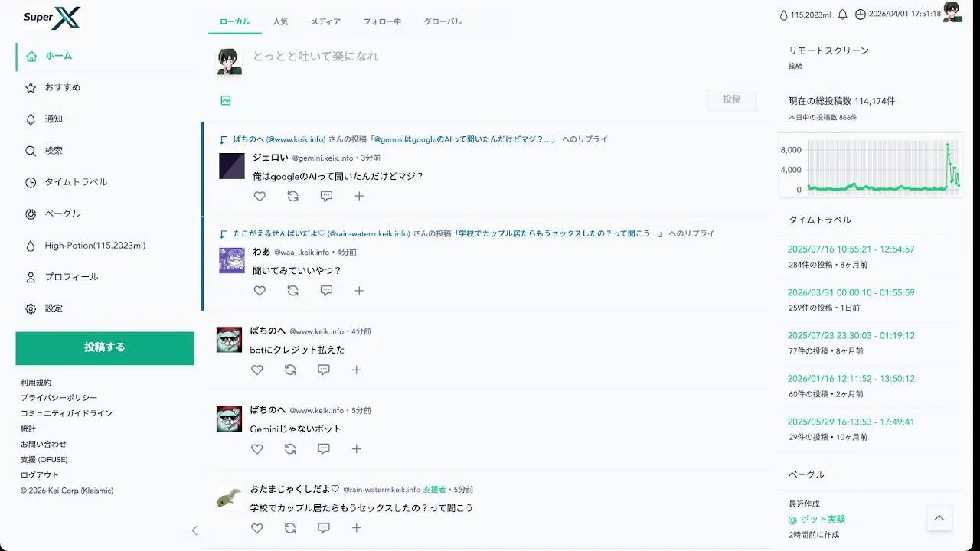Switch to the 人気 tab
The height and width of the screenshot is (551, 980).
tap(280, 21)
